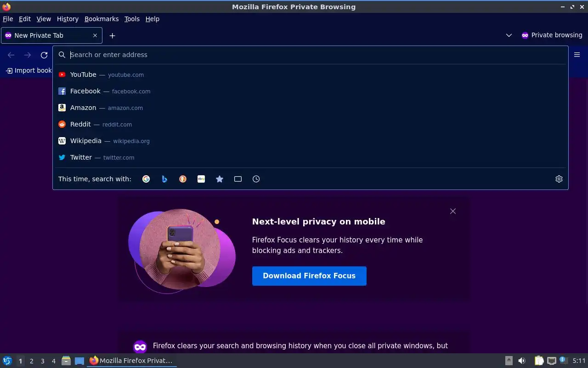This screenshot has height=368, width=588.
Task: Click Download Firefox Focus button
Action: tap(309, 276)
